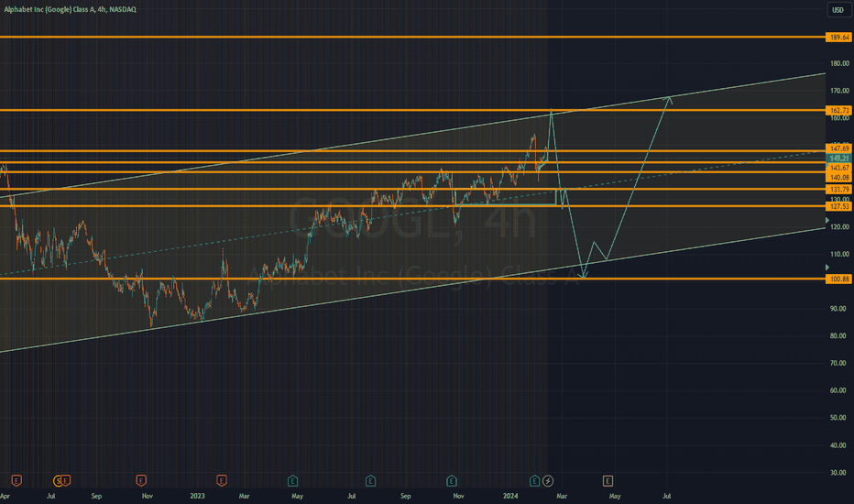Click the Alphabet Inc (Google) Class A chart title
Viewport: 854px width, 504px height.
click(x=71, y=9)
